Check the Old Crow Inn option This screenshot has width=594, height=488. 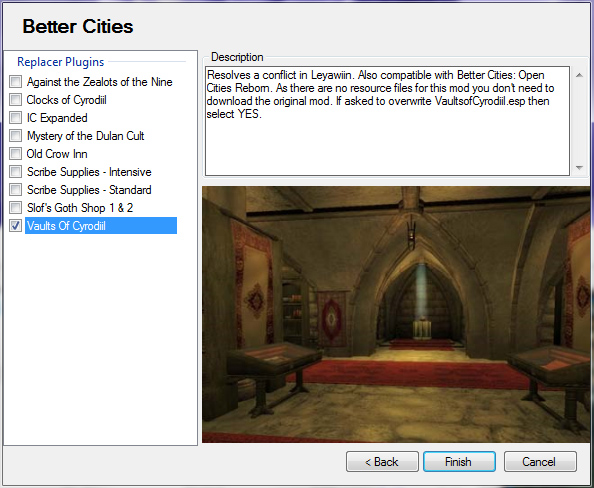[x=16, y=153]
